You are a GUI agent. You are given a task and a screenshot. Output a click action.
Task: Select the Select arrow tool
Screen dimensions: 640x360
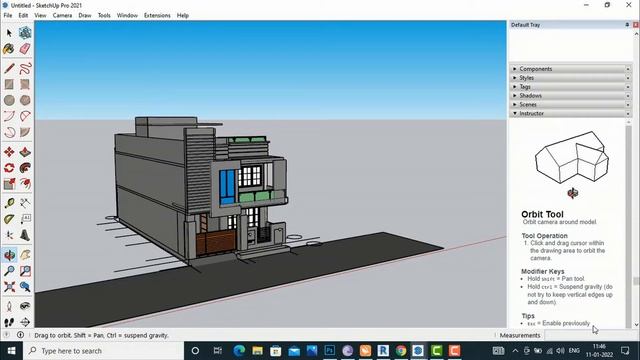coord(9,33)
